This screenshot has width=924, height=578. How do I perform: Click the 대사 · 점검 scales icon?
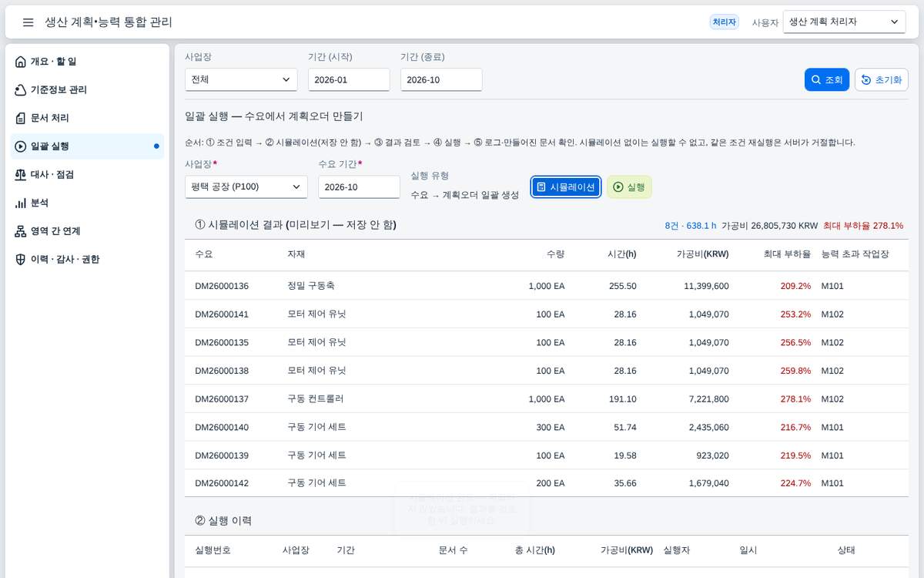[x=21, y=175]
